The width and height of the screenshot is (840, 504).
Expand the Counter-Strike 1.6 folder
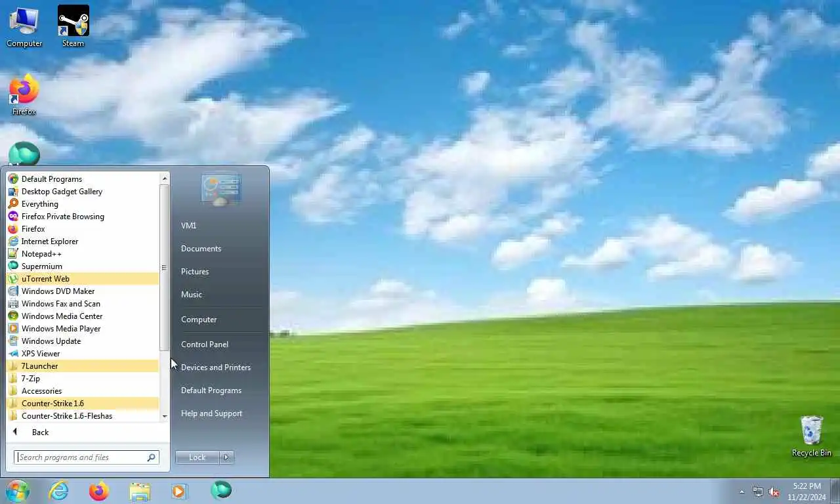pyautogui.click(x=83, y=403)
